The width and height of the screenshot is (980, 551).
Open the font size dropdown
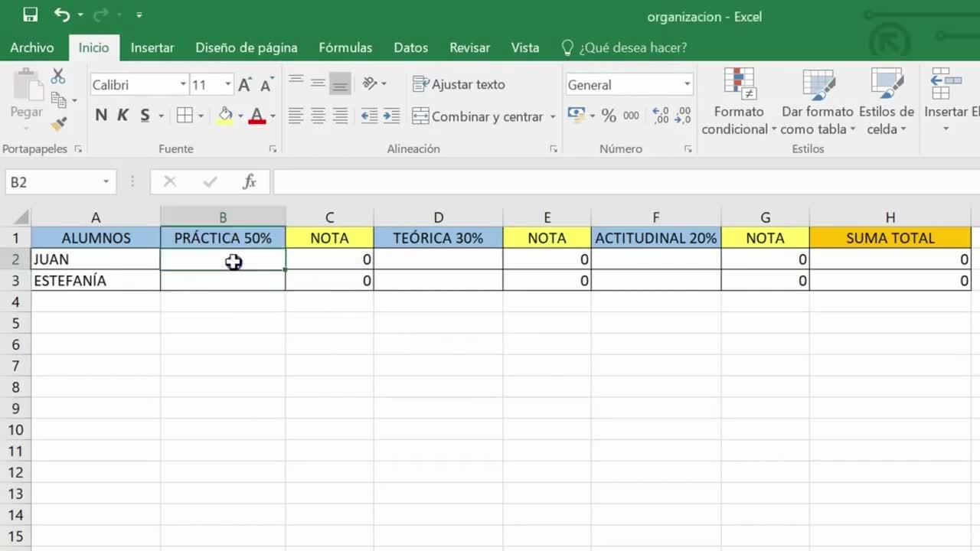pos(228,85)
